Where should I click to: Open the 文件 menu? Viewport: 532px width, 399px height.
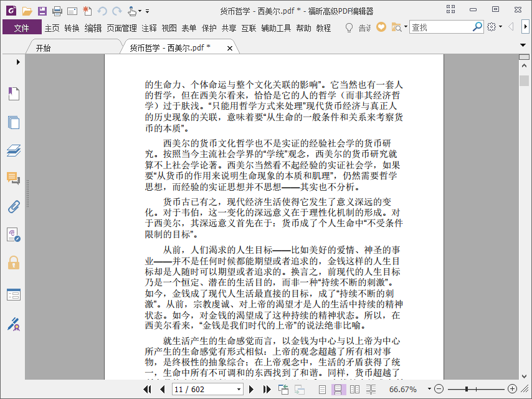tap(22, 28)
